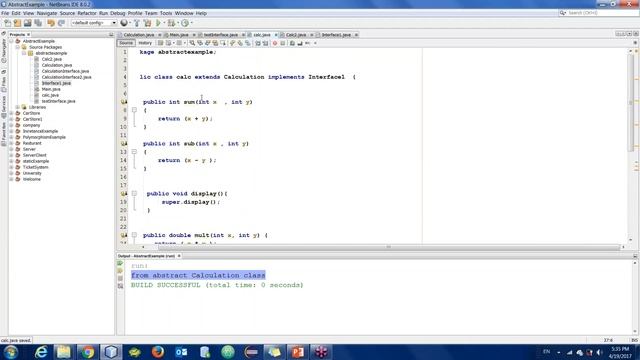Click the Uncomment icon in editor toolbar
The height and width of the screenshot is (360, 640).
pos(300,43)
